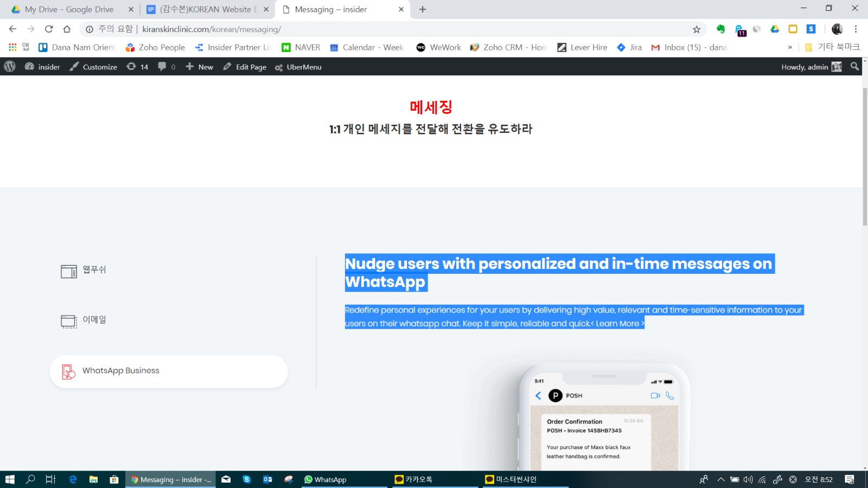
Task: Reload the page with refresh button
Action: point(49,29)
